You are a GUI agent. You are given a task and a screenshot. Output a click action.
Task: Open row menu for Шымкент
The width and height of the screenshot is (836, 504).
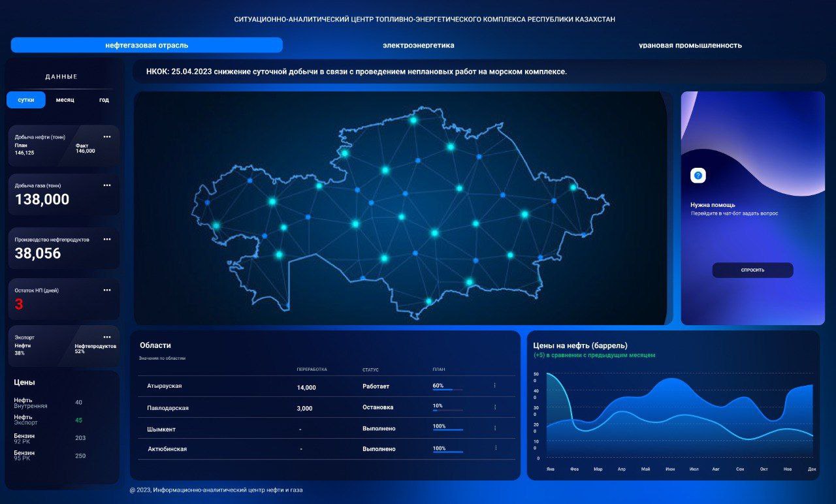(494, 428)
